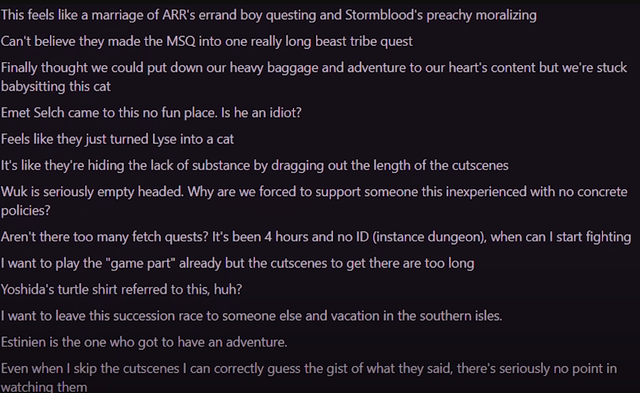This screenshot has width=640, height=393.
Task: Select the comment about MSQ beast tribe quest
Action: pyautogui.click(x=207, y=41)
